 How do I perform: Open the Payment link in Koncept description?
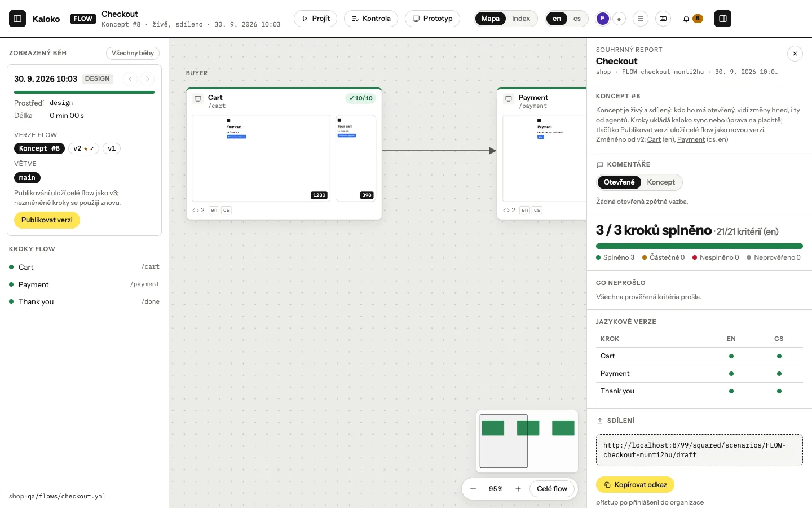pos(691,139)
